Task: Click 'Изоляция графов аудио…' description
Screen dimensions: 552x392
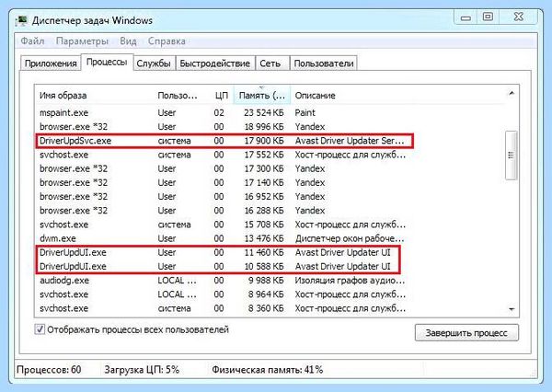Action: pos(350,281)
